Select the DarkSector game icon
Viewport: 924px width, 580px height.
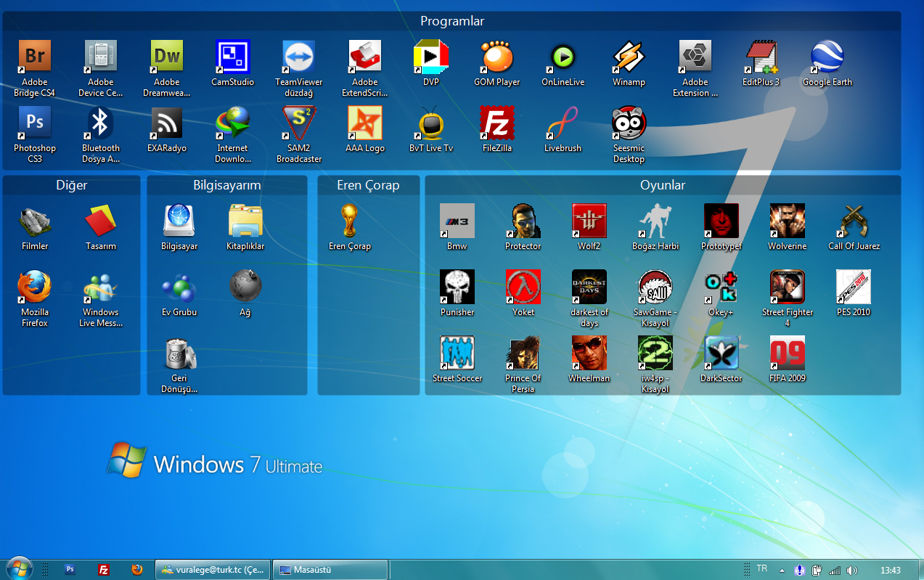pyautogui.click(x=721, y=353)
